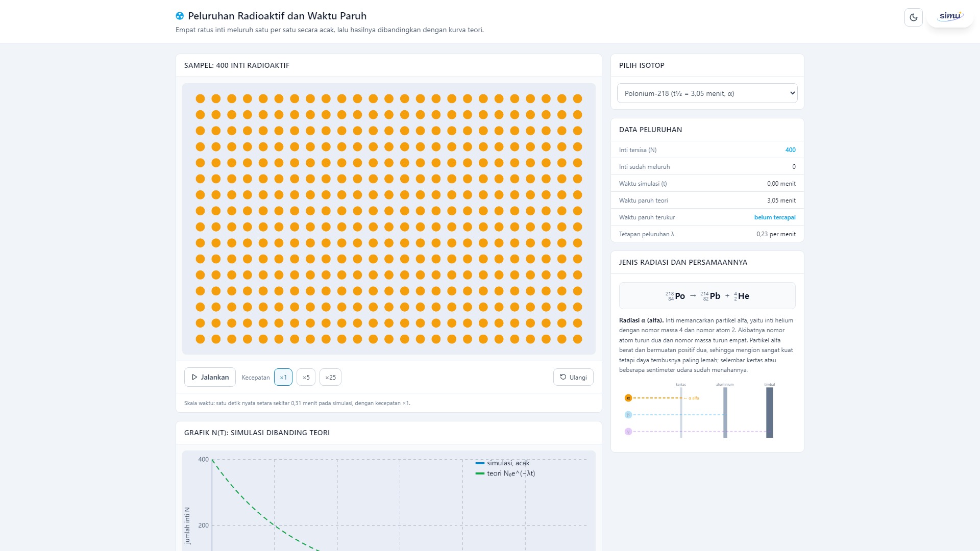Image resolution: width=980 pixels, height=551 pixels.
Task: Click the alpha particle source icon
Action: 628,398
